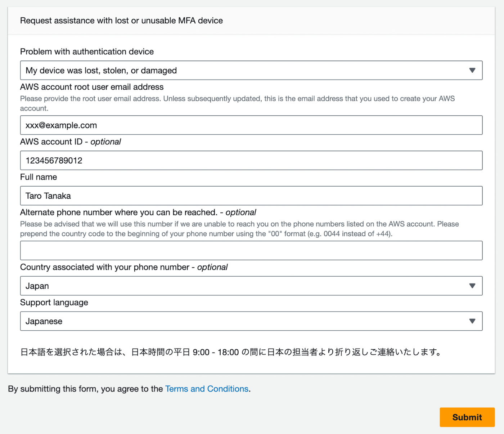Click the 'AWS account ID - optional' label
Viewport: 504px width, 434px height.
point(71,142)
